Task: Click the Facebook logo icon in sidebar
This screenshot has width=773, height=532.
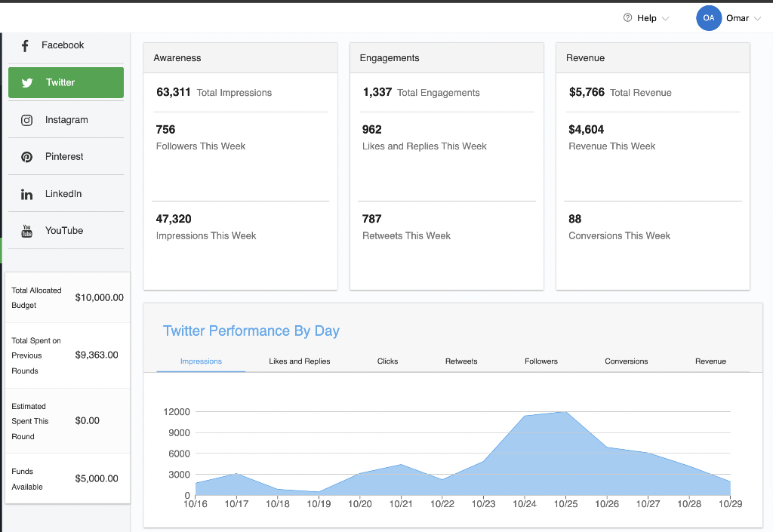Action: pos(25,46)
